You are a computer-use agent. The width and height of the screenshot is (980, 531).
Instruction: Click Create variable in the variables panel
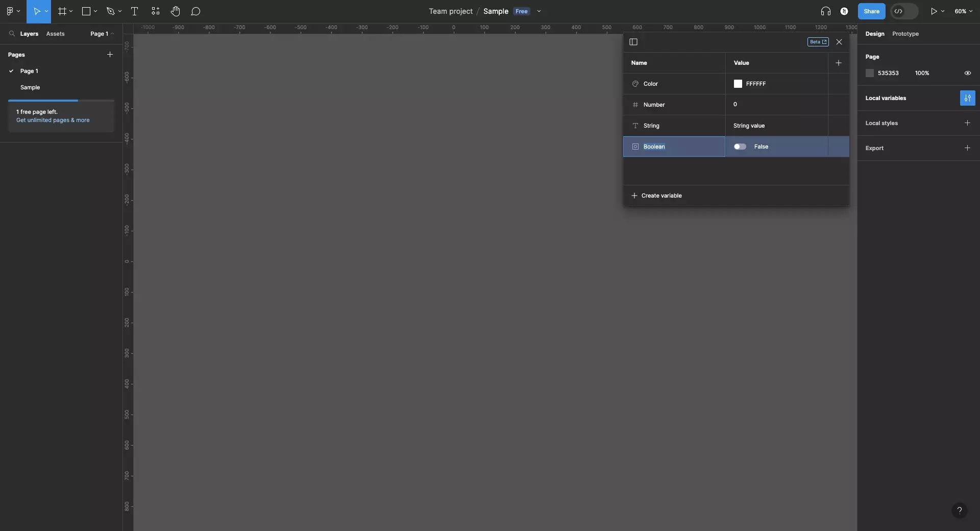(x=662, y=196)
